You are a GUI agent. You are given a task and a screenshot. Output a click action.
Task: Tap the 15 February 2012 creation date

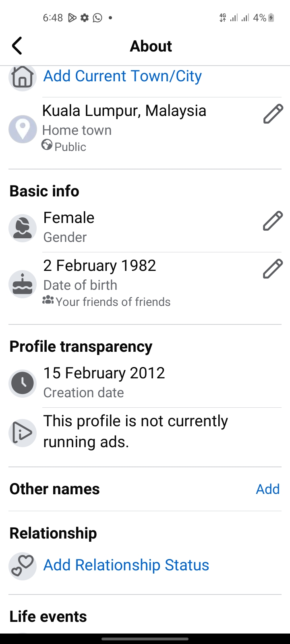[104, 373]
